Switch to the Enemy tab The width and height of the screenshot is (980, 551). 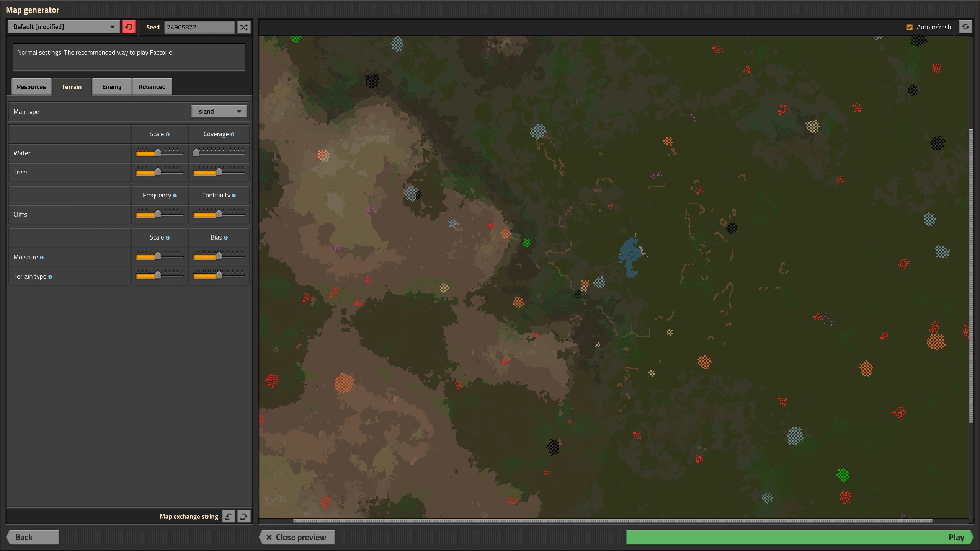click(111, 87)
